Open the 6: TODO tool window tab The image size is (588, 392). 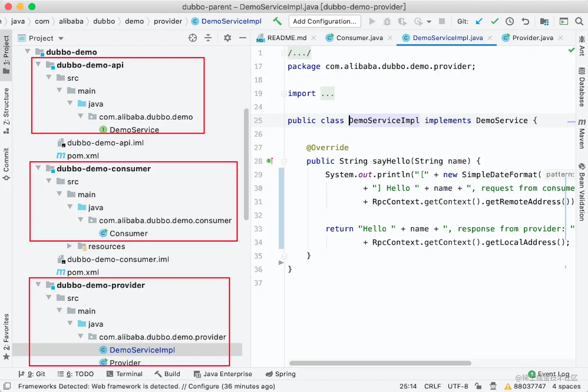click(75, 374)
